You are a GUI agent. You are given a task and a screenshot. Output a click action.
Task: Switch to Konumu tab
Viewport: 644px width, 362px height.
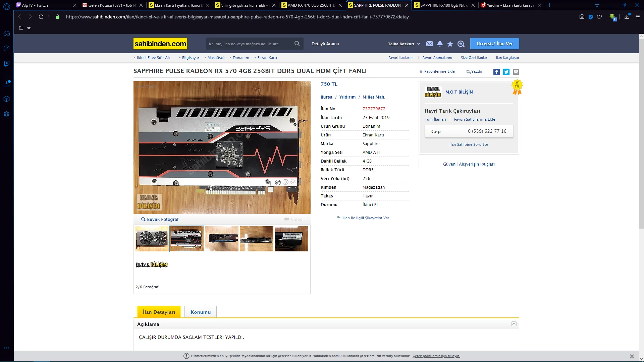pyautogui.click(x=201, y=312)
